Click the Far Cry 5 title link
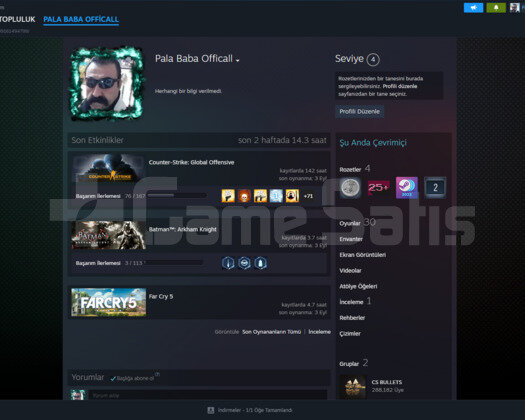Image resolution: width=525 pixels, height=420 pixels. [x=161, y=296]
